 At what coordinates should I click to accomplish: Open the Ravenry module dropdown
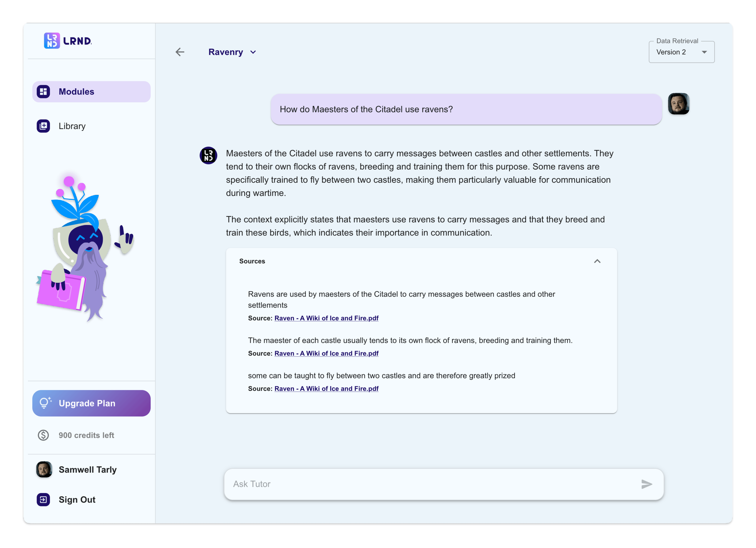(232, 52)
